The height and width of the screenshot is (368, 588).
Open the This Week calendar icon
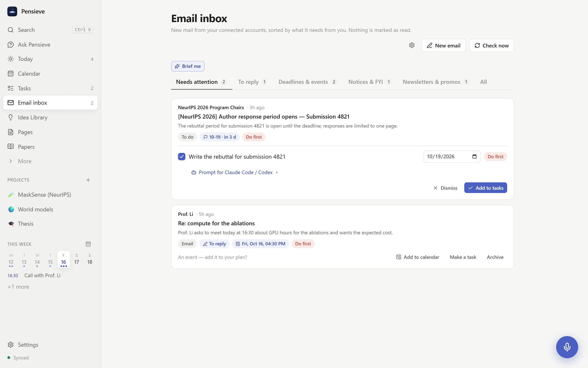88,244
